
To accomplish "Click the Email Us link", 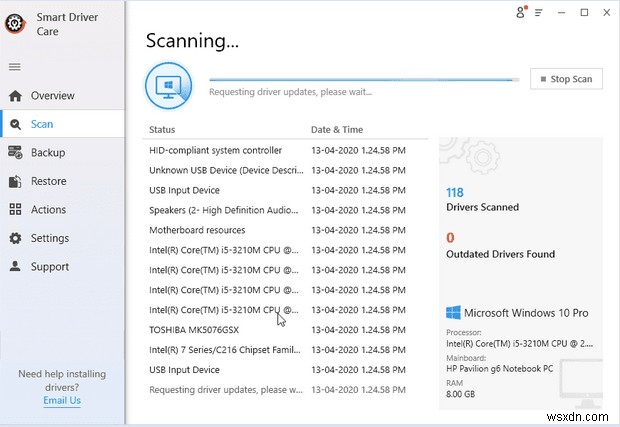I will point(62,400).
